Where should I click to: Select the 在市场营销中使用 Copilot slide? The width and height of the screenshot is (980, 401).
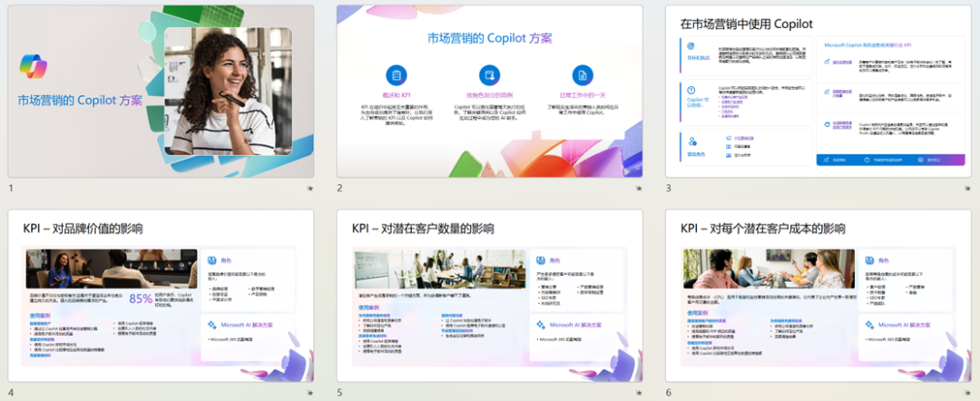point(818,92)
